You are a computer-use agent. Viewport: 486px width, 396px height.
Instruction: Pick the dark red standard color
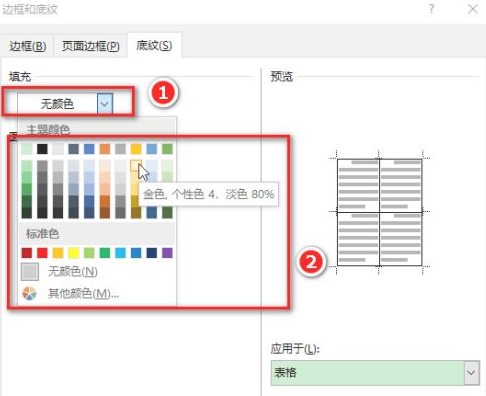(x=27, y=253)
